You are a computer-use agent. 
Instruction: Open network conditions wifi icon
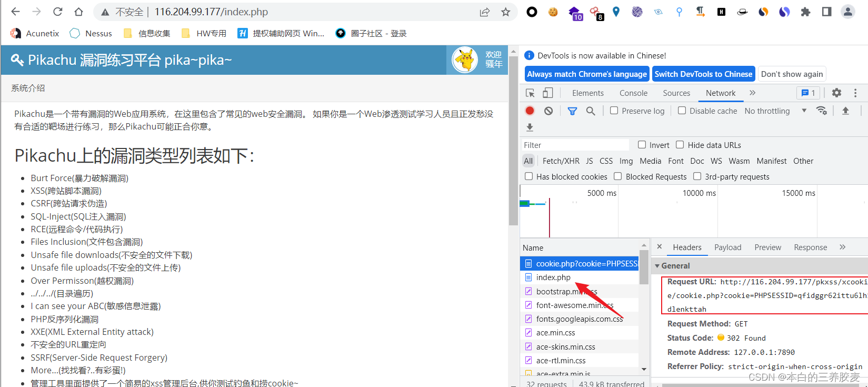pos(821,111)
